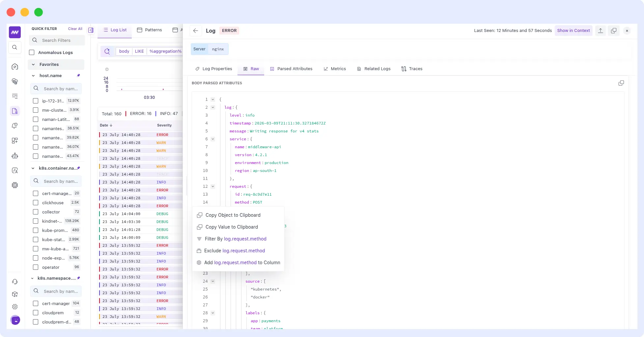The image size is (644, 337).
Task: Click the pin icon next to k8s.container.na
Action: click(79, 168)
